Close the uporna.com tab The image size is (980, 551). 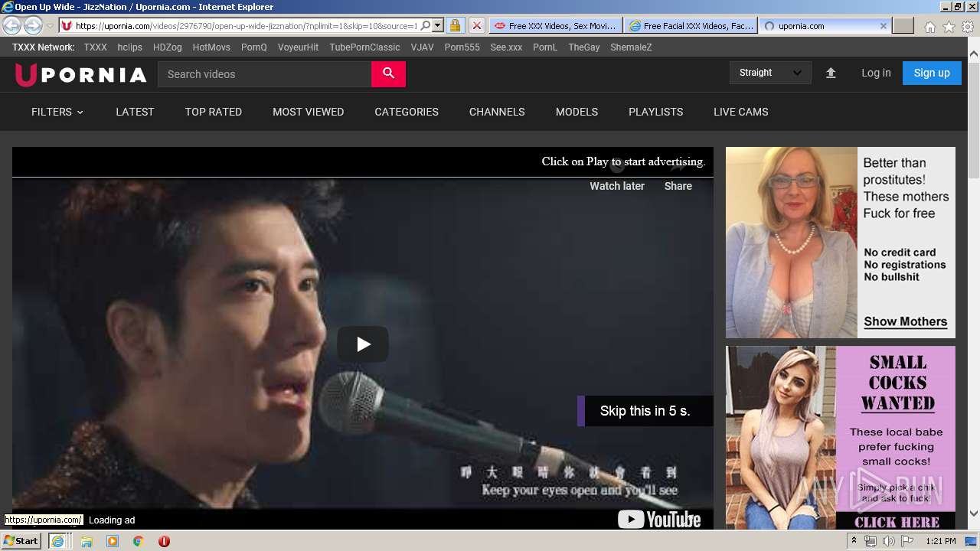(883, 25)
